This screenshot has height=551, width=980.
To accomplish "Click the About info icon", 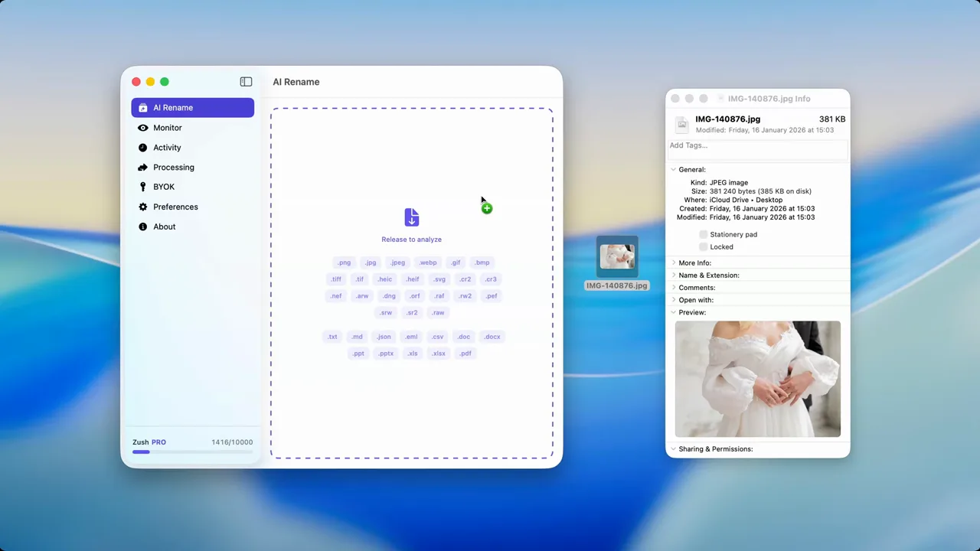I will pyautogui.click(x=143, y=227).
